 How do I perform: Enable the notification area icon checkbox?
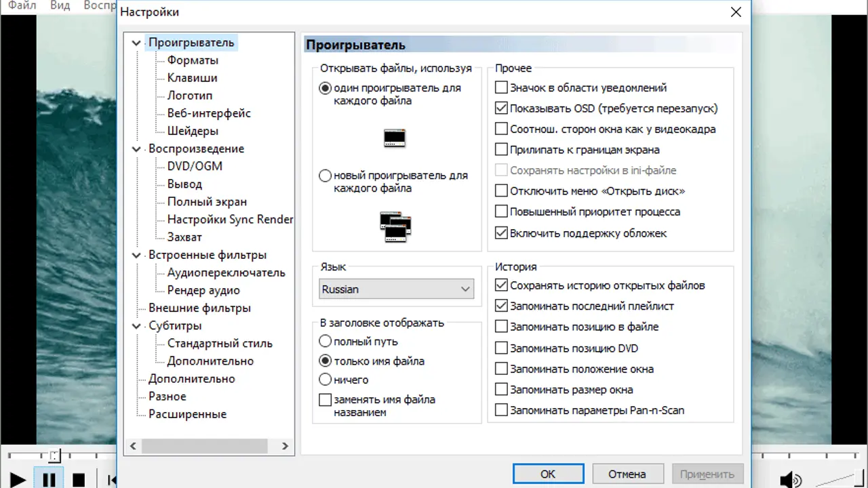[x=501, y=87]
